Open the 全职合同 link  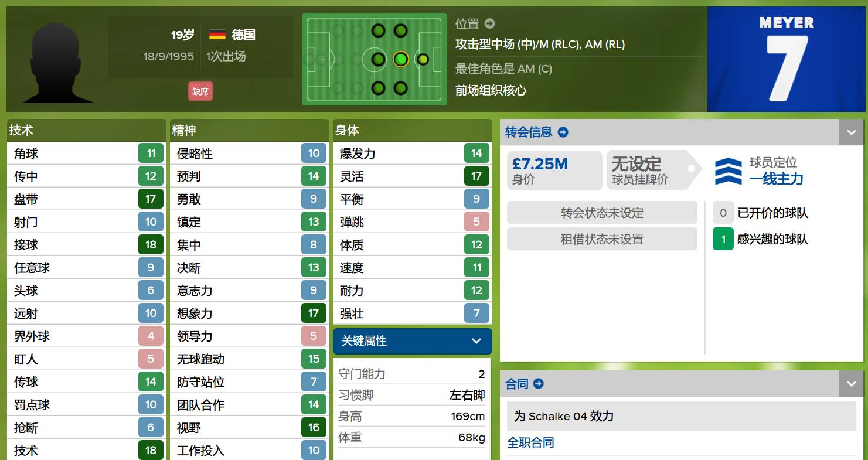point(529,443)
